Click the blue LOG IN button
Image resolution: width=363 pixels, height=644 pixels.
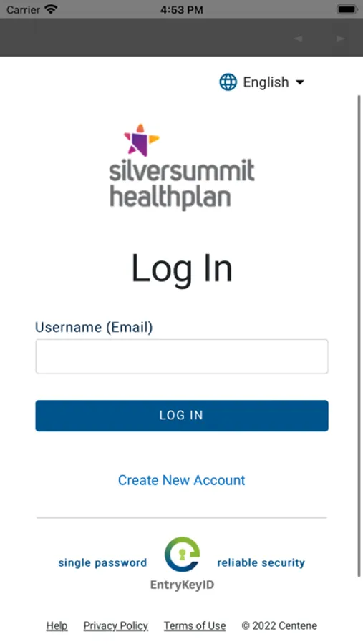182,416
